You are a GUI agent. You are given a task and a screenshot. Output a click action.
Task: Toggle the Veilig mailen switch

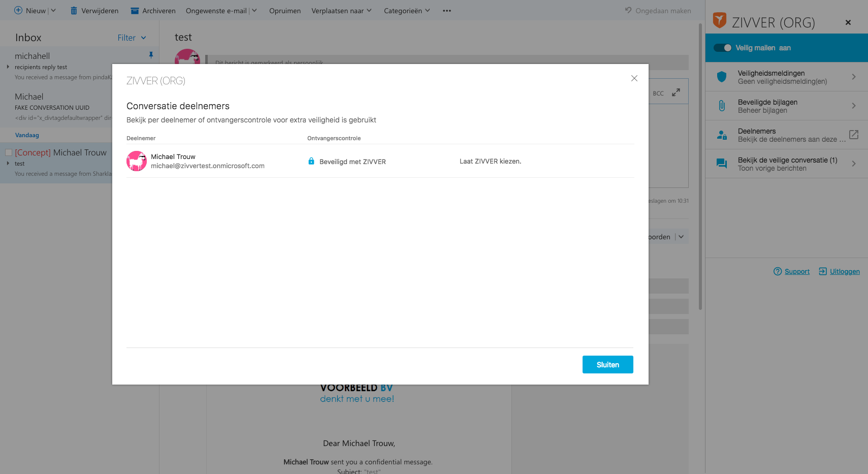(x=722, y=48)
